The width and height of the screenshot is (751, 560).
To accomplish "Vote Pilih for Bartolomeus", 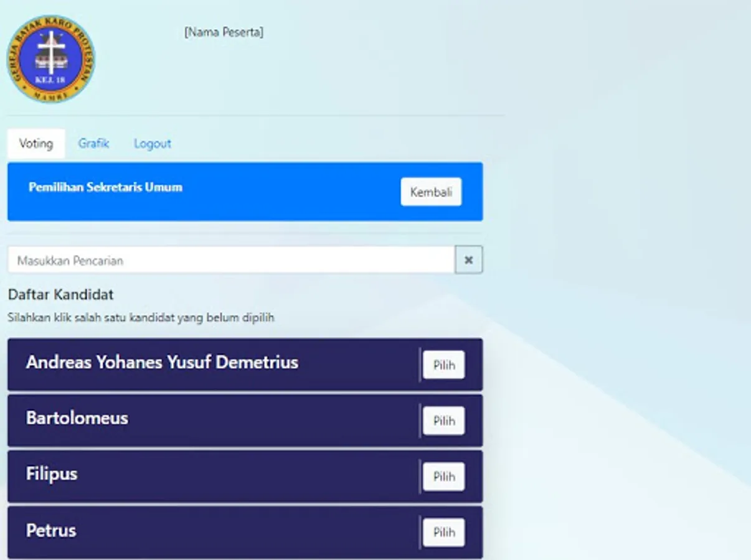I will pos(444,421).
